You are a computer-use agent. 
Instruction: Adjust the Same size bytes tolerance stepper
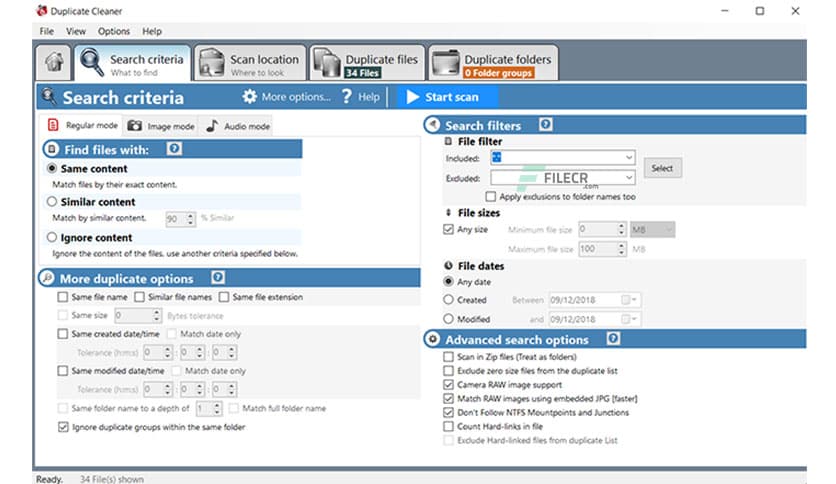click(156, 316)
